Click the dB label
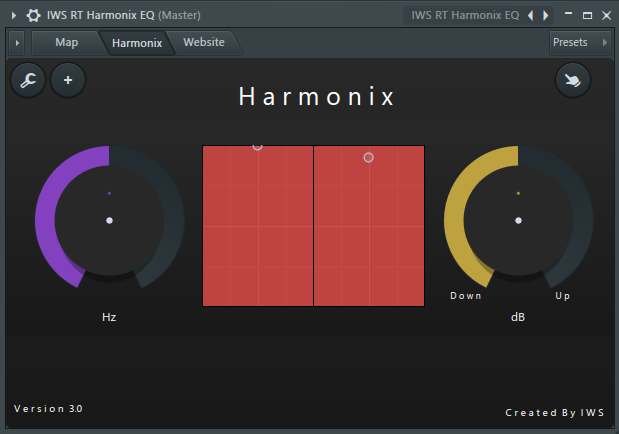Screen dimensions: 619x434 tap(518, 317)
